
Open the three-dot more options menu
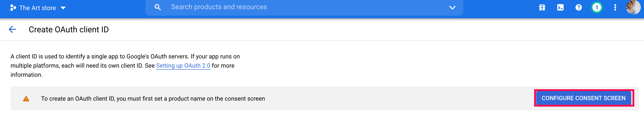click(615, 8)
